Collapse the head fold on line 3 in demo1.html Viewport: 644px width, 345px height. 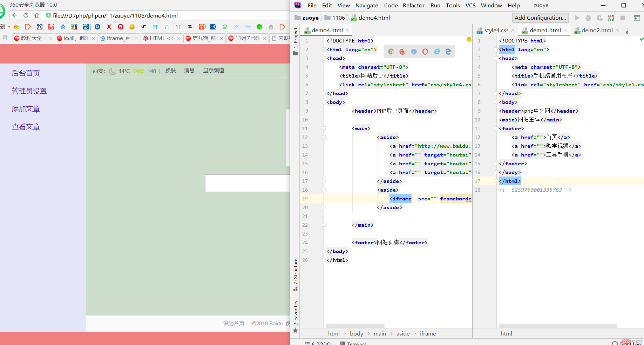496,58
